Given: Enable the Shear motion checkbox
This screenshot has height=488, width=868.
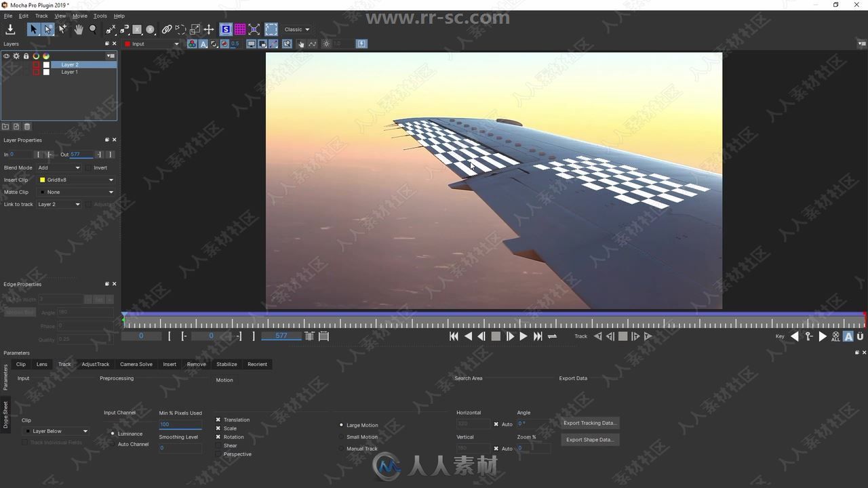Looking at the screenshot, I should pyautogui.click(x=218, y=445).
